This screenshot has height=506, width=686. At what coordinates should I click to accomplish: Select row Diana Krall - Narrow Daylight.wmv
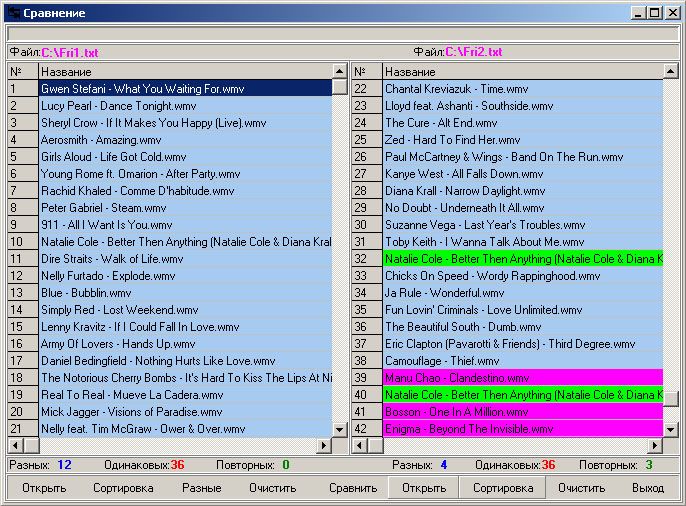coord(523,191)
